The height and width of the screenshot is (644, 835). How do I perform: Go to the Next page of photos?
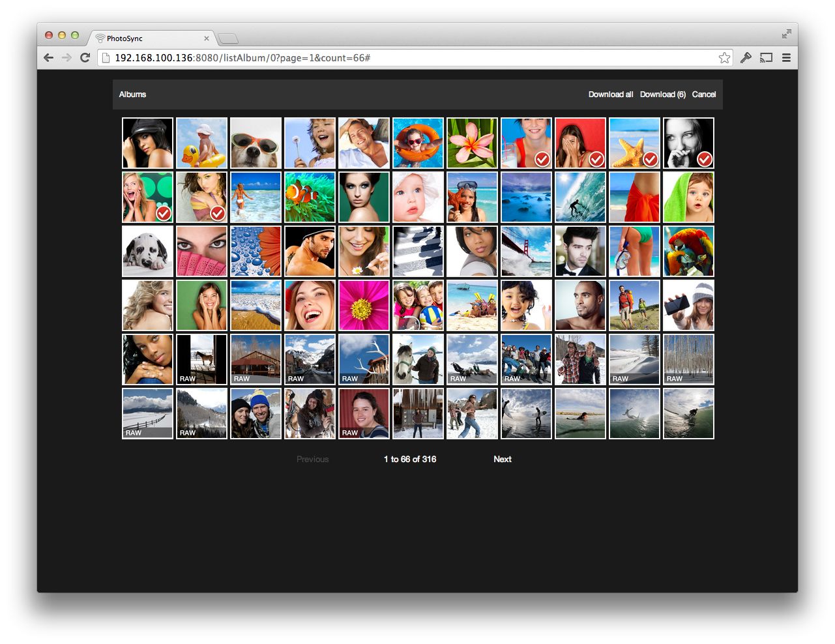503,459
